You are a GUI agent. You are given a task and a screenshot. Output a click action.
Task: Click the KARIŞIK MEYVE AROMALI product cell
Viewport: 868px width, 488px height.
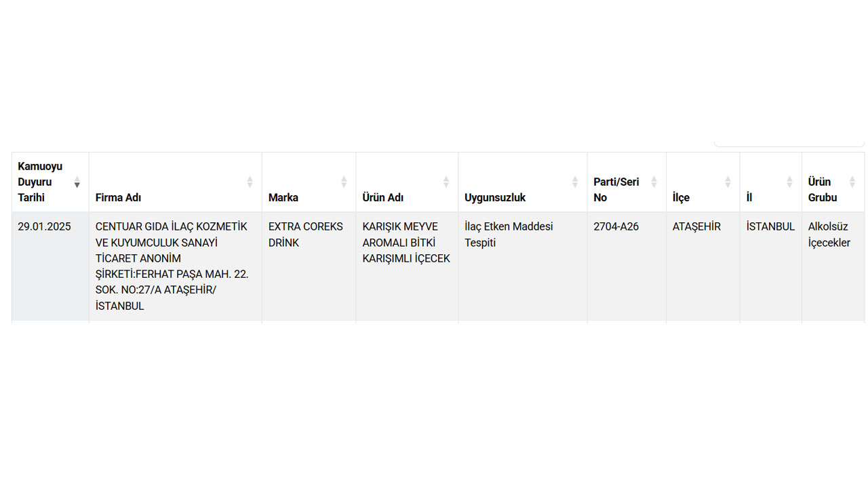(406, 243)
